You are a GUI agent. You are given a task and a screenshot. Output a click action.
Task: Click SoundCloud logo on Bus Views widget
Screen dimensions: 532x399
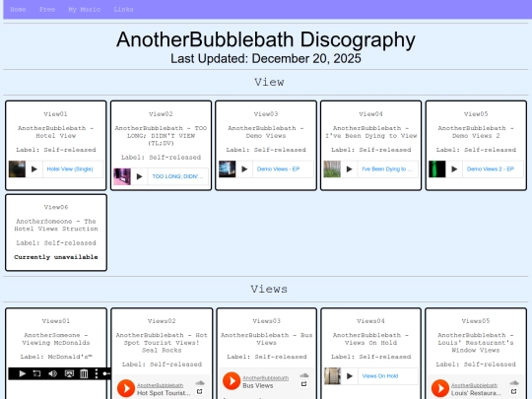pyautogui.click(x=304, y=375)
